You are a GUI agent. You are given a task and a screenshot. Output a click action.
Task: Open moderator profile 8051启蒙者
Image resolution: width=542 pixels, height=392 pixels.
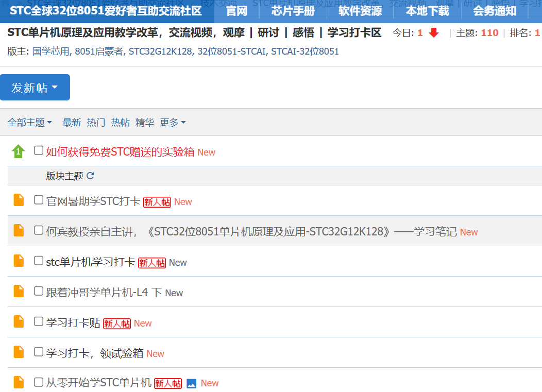99,52
